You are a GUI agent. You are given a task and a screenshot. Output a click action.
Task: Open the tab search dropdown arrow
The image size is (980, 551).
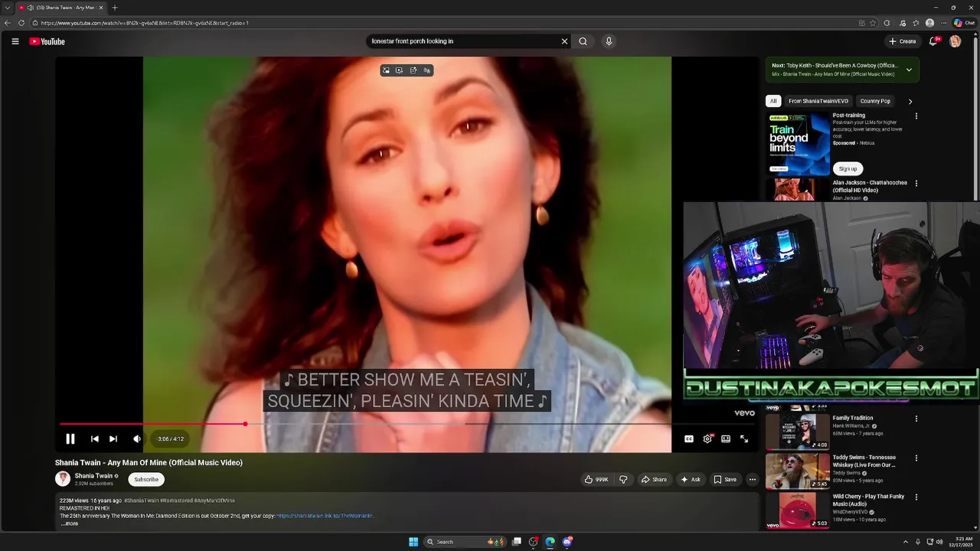pyautogui.click(x=7, y=8)
